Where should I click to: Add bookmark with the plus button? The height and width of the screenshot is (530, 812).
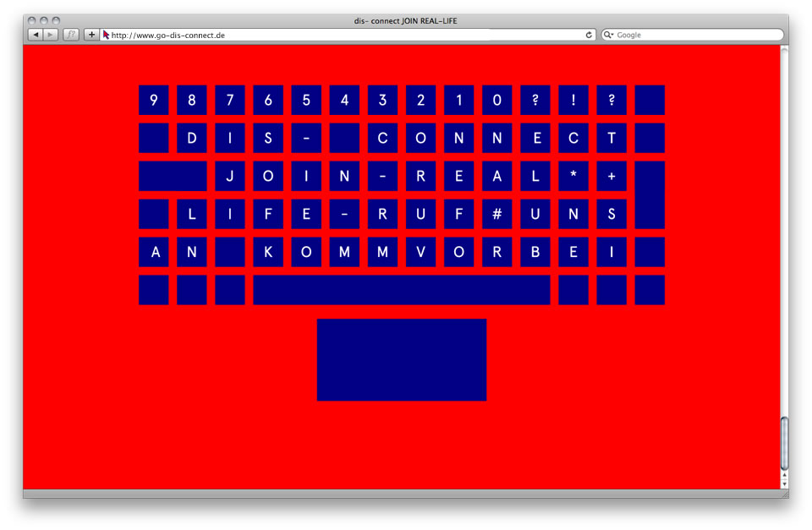tap(91, 35)
